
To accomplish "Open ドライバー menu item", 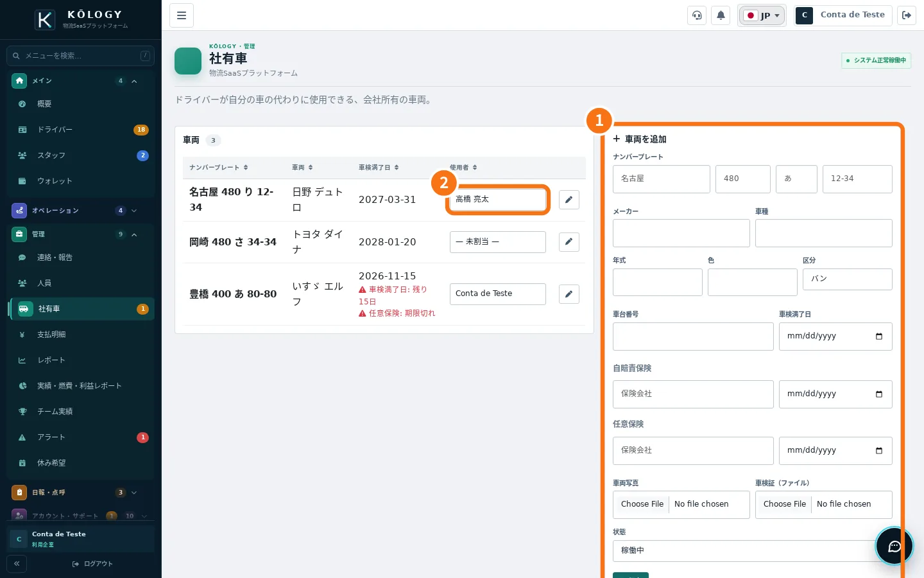I will pos(80,130).
